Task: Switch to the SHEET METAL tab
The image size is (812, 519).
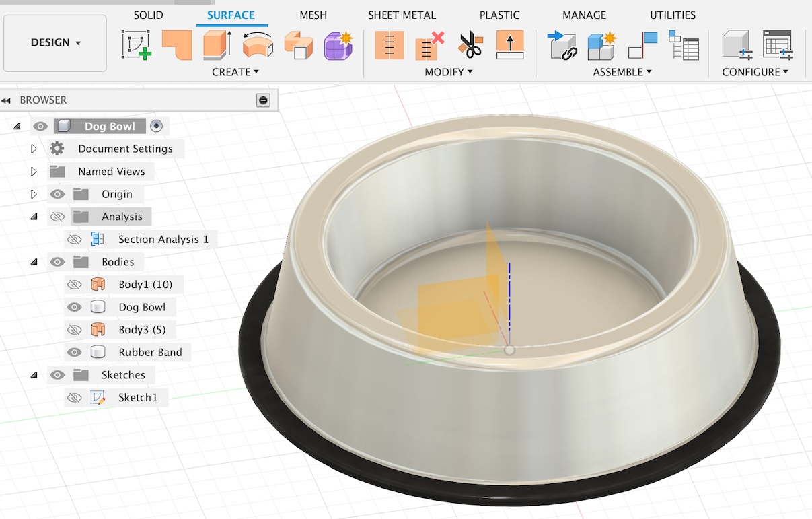Action: [402, 15]
